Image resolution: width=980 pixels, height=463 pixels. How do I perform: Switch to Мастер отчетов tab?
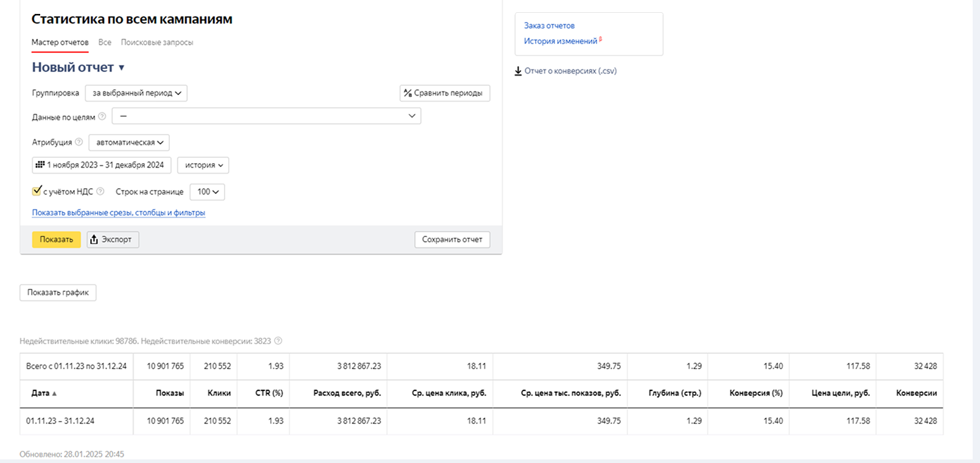tap(60, 43)
